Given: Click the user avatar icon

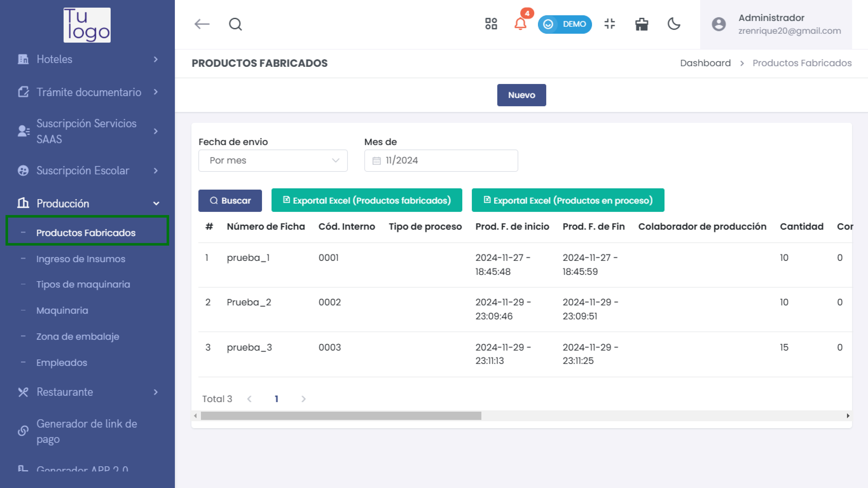Looking at the screenshot, I should 718,24.
